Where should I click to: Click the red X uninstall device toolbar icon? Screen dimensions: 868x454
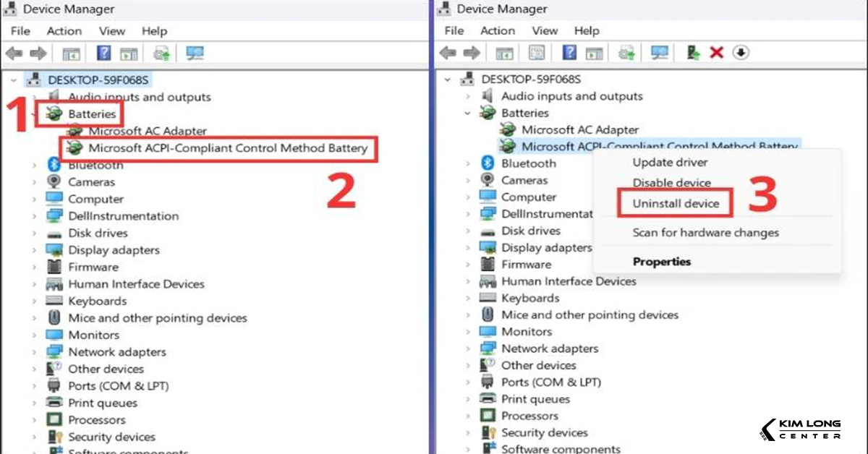[x=716, y=53]
